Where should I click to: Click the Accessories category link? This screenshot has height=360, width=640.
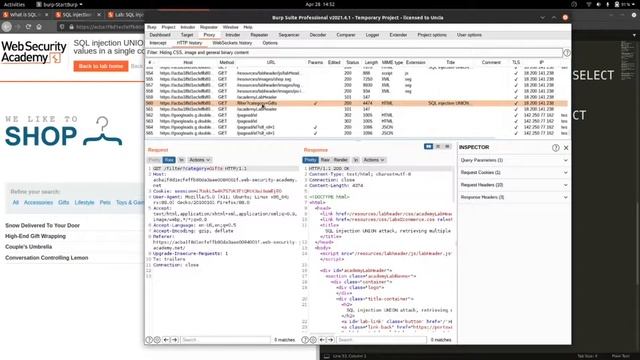coord(38,202)
